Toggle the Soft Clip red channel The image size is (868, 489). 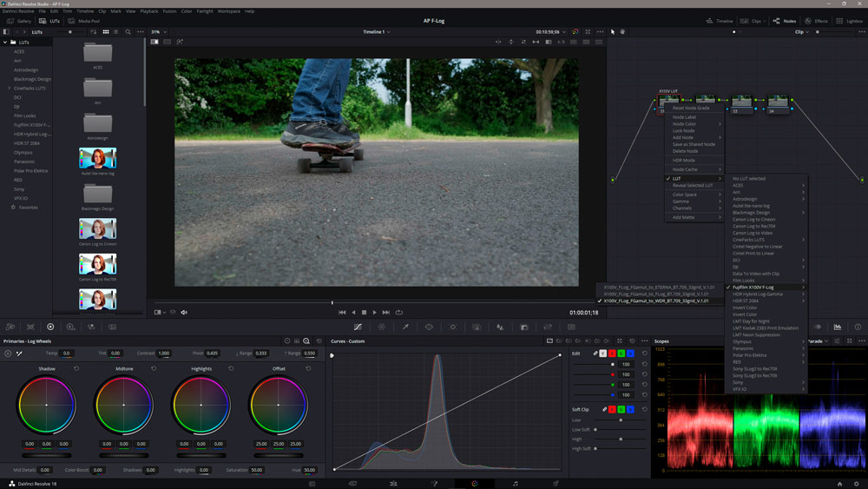point(612,409)
